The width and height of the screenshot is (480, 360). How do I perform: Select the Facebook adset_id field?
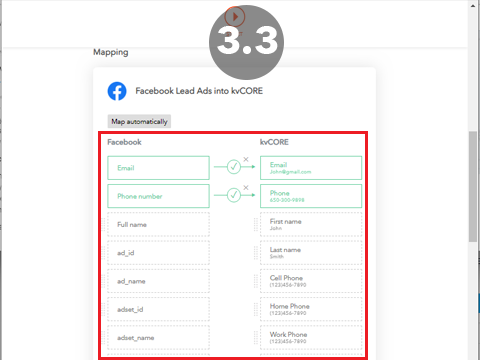(x=158, y=309)
